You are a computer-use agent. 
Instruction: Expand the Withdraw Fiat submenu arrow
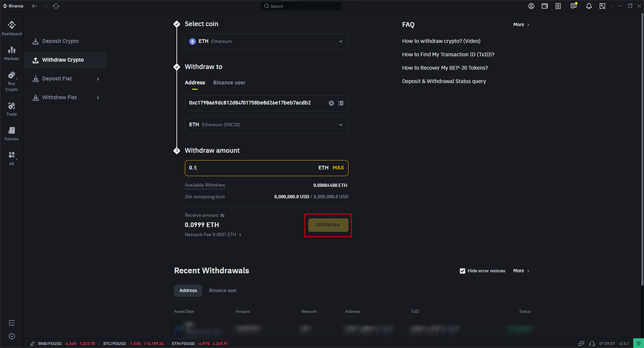click(98, 98)
